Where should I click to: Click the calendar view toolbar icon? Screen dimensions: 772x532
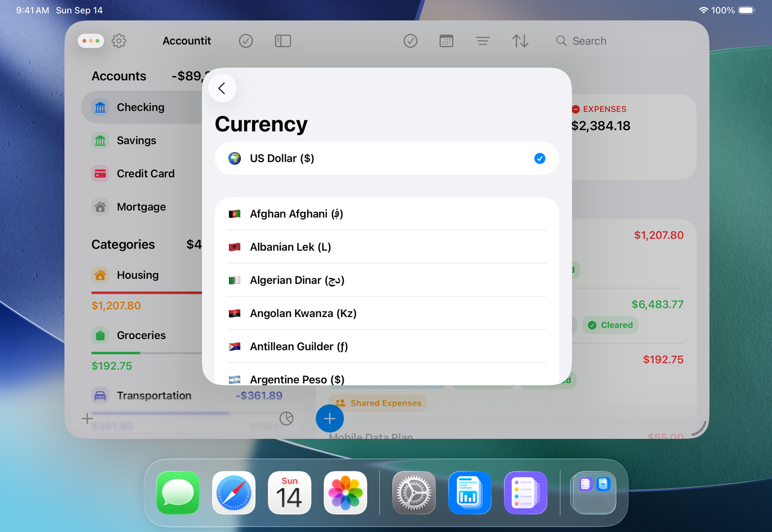coord(446,41)
